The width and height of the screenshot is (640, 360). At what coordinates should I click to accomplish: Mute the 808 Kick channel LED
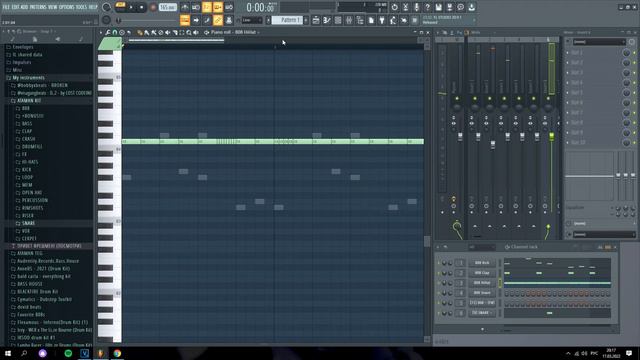(439, 263)
